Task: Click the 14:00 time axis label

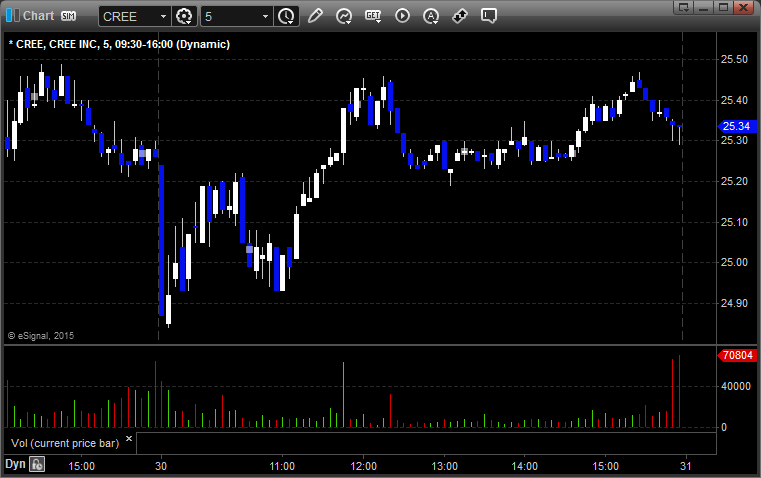Action: [x=525, y=466]
